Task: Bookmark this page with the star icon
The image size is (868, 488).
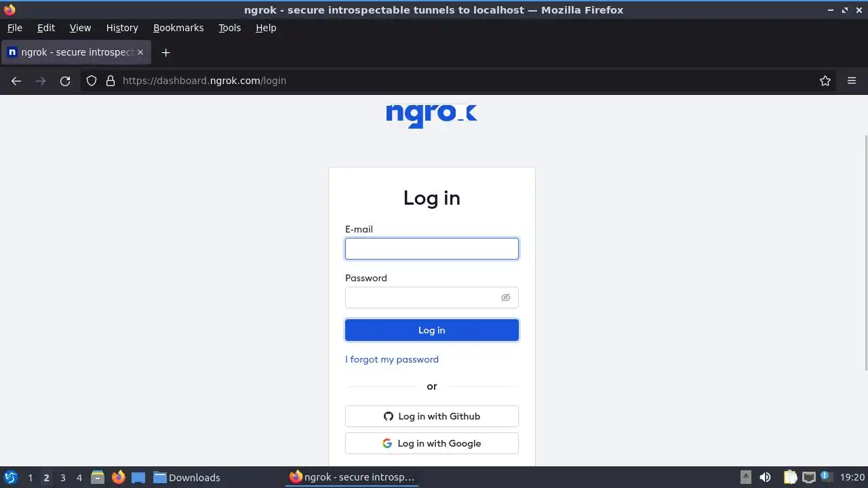Action: click(825, 81)
